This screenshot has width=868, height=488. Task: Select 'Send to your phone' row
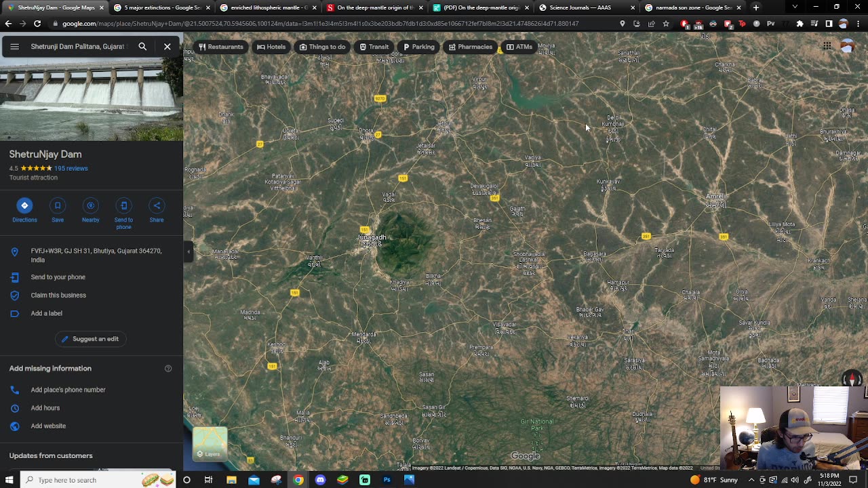[x=92, y=277]
